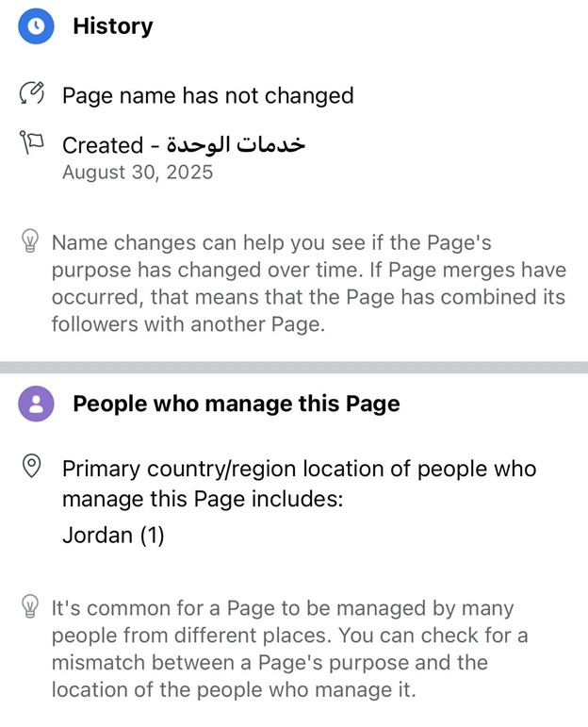Click the August 30, 2025 creation date
Viewport: 588px width, 727px height.
click(x=138, y=173)
